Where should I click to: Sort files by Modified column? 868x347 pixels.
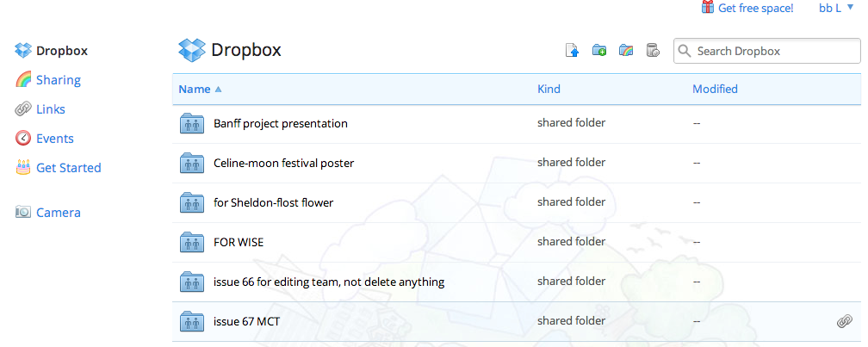[715, 89]
